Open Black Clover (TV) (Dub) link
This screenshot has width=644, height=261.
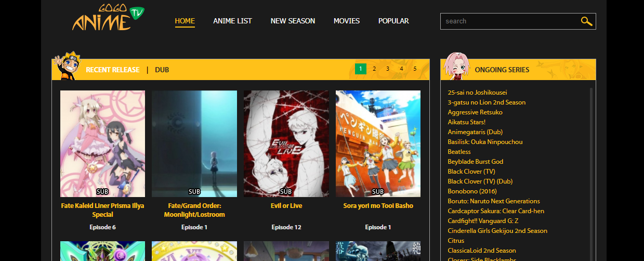click(x=480, y=181)
